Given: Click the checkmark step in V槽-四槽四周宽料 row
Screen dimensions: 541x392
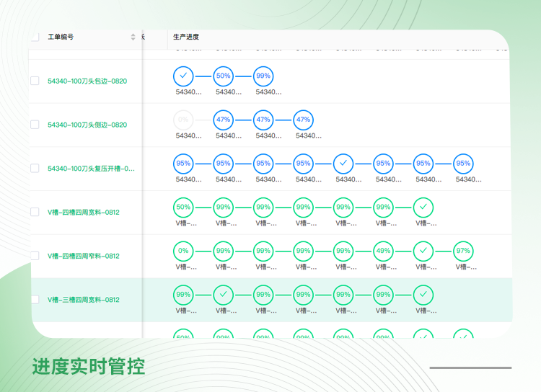Looking at the screenshot, I should tap(423, 208).
